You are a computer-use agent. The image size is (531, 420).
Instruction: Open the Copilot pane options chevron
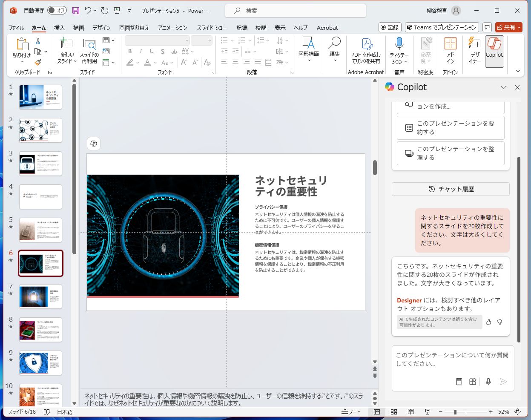503,87
